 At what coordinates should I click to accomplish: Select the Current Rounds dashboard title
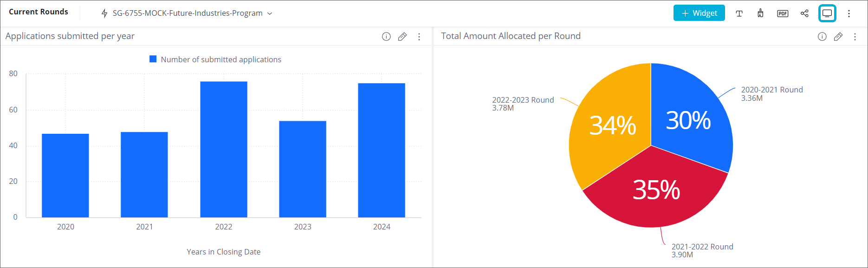39,12
